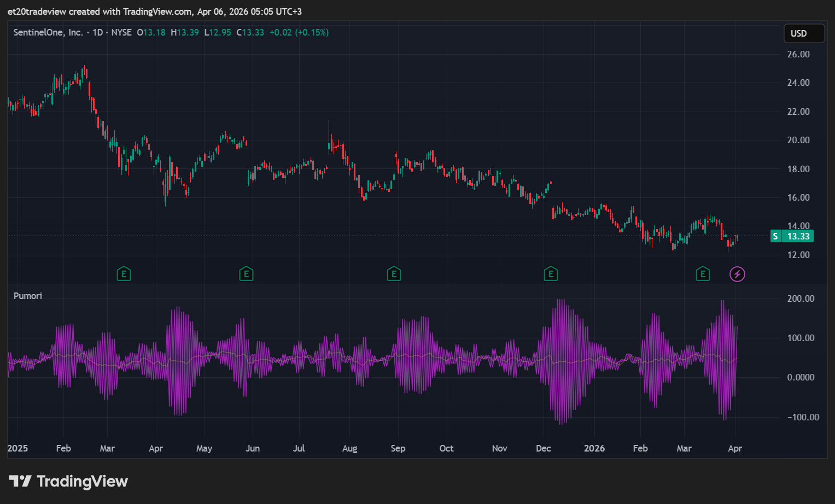The width and height of the screenshot is (835, 504).
Task: Click the earnings marker near June 2025
Action: tap(246, 274)
